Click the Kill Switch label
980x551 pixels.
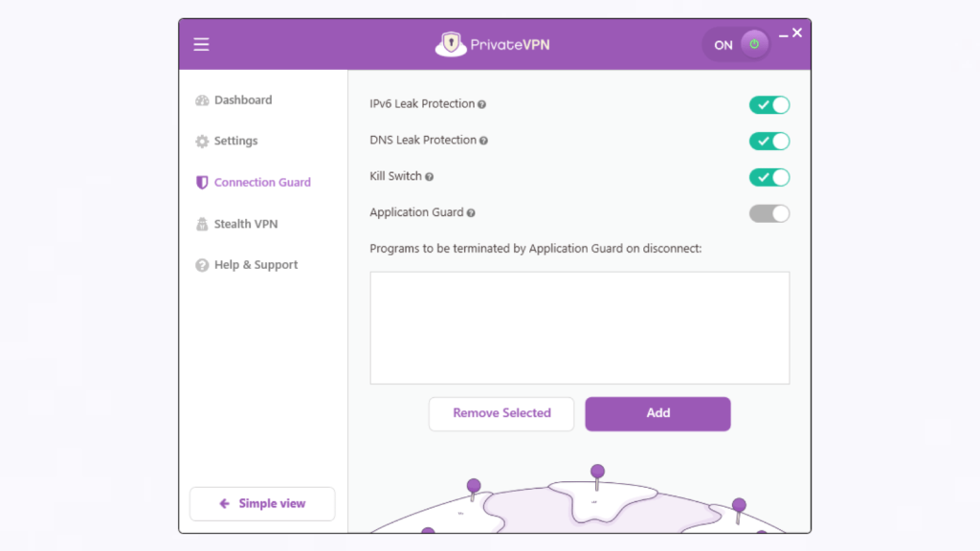(395, 176)
